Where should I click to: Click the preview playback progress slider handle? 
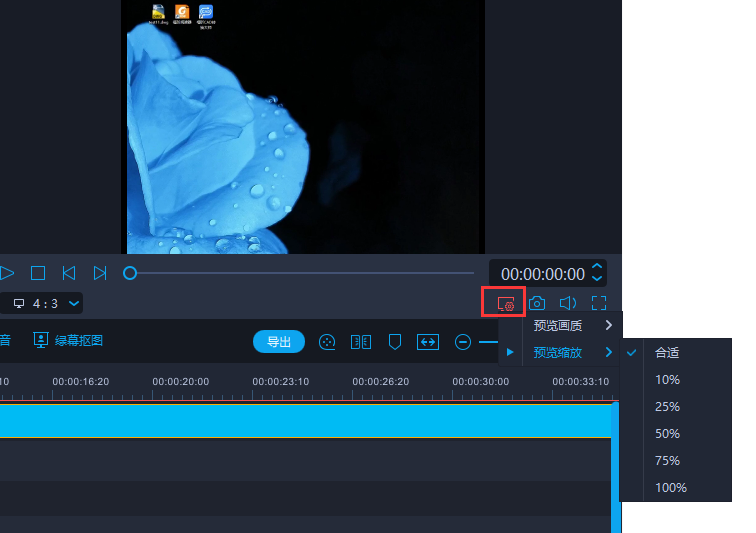coord(130,273)
